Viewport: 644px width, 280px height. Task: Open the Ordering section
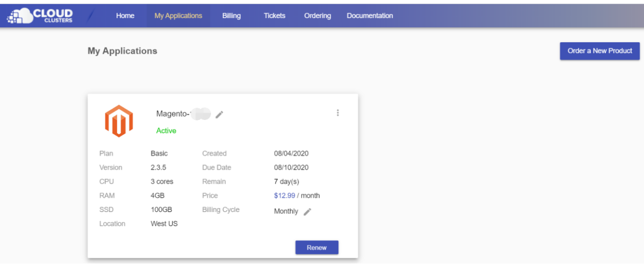[317, 16]
